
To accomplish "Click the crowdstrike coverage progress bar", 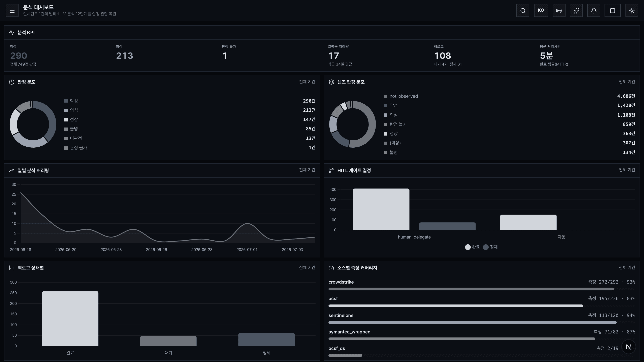I will point(471,289).
